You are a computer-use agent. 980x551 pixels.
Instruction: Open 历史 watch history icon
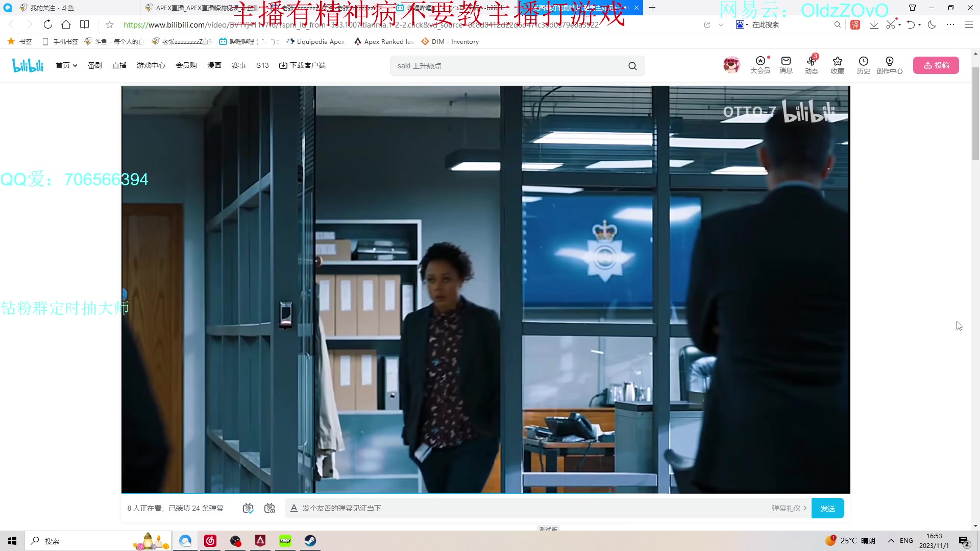tap(864, 65)
